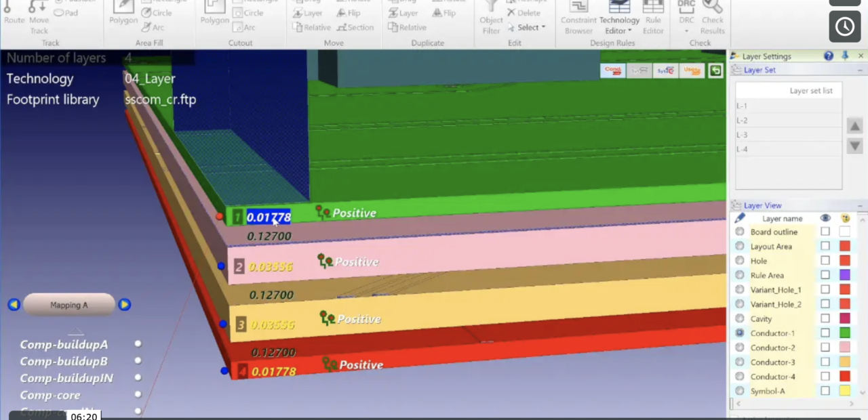Screen dimensions: 868x420
Task: Open the DRC dropdown arrow
Action: [686, 30]
